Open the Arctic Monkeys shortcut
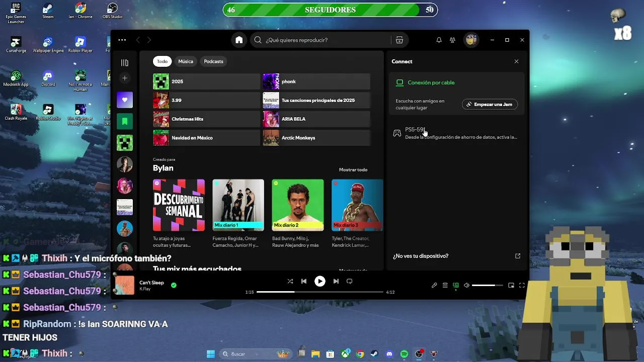 pyautogui.click(x=316, y=138)
